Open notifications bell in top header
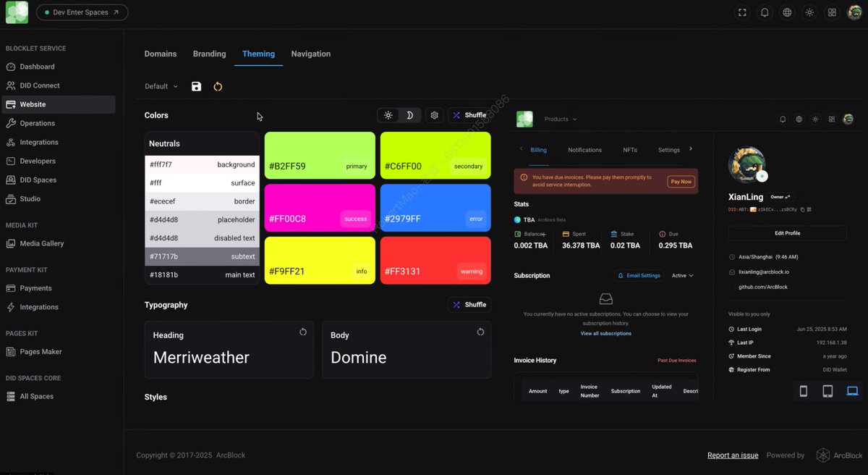The width and height of the screenshot is (868, 475). pos(765,12)
